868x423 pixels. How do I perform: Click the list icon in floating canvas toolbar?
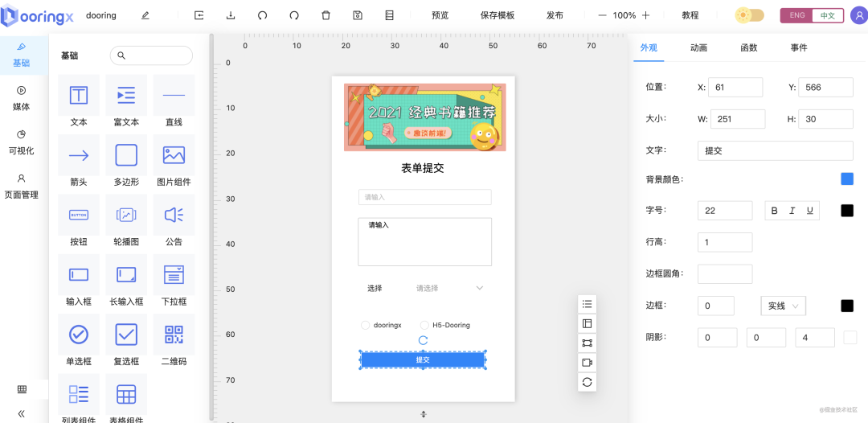(588, 303)
